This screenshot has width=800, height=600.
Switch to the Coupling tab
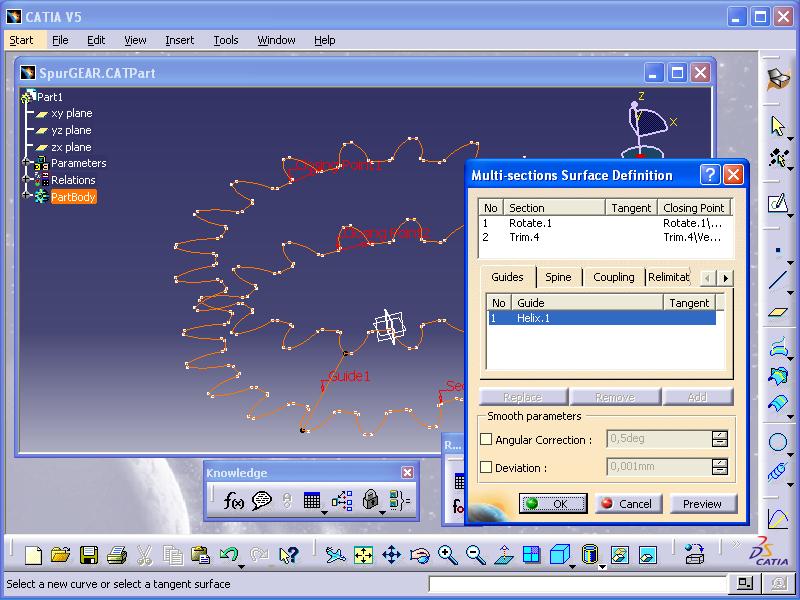coord(613,277)
